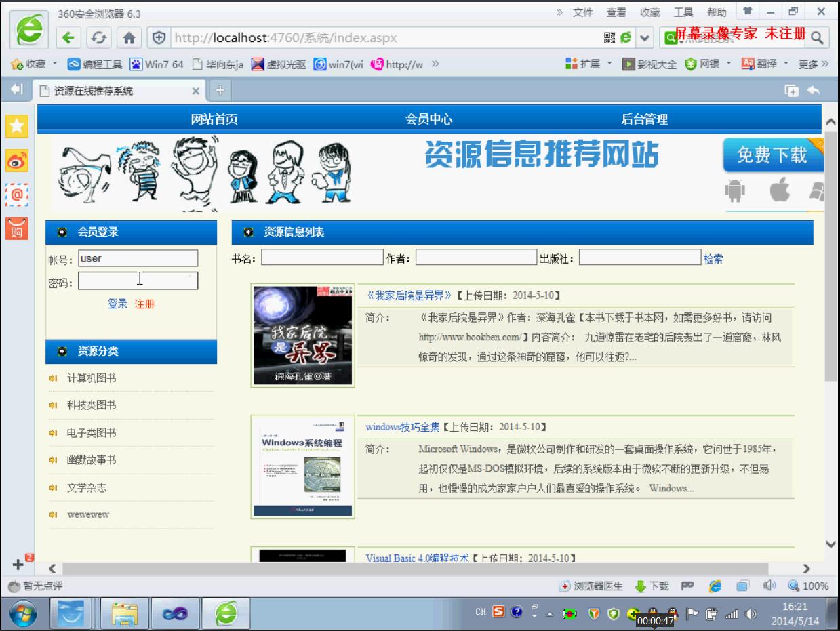This screenshot has height=631, width=840.
Task: Open the QR code icon in address bar
Action: tap(609, 38)
